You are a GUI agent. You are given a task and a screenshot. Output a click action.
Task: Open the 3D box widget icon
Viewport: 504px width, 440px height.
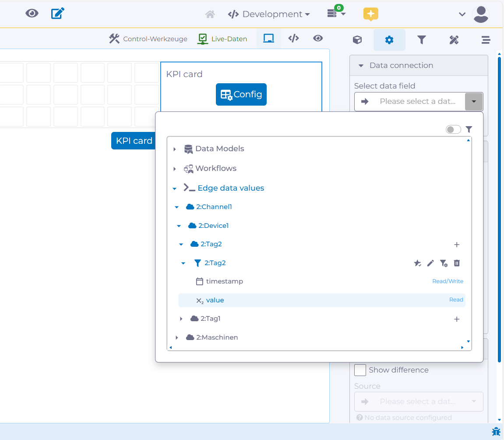[357, 40]
